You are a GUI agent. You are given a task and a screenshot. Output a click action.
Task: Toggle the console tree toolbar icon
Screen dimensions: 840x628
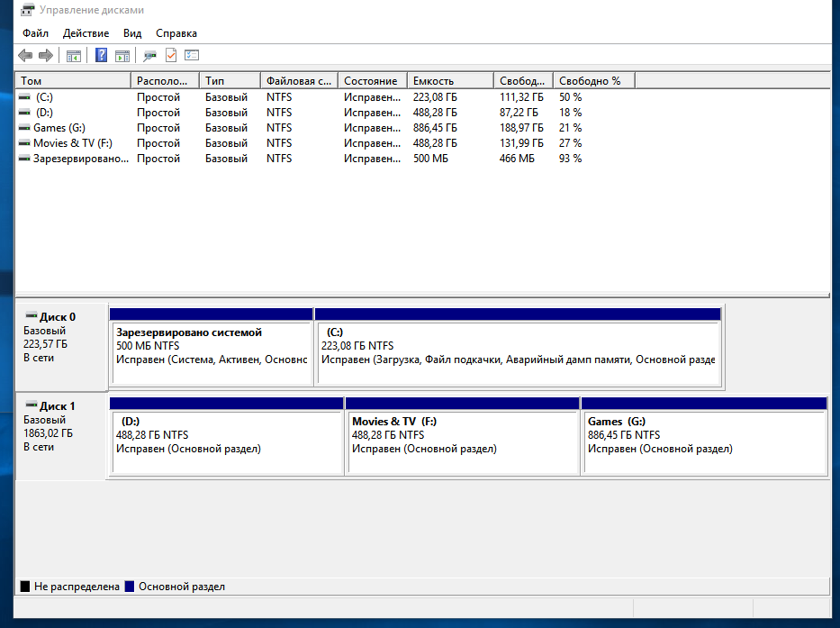pos(74,56)
